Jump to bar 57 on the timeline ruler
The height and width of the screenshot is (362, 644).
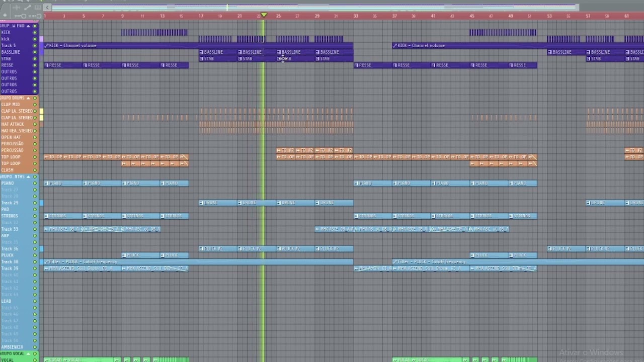tap(588, 16)
